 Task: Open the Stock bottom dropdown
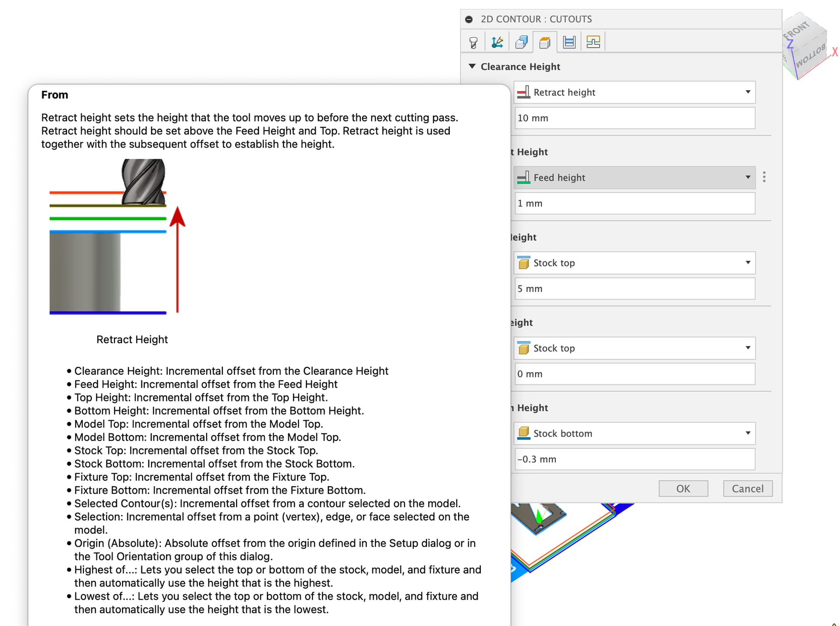(x=634, y=434)
